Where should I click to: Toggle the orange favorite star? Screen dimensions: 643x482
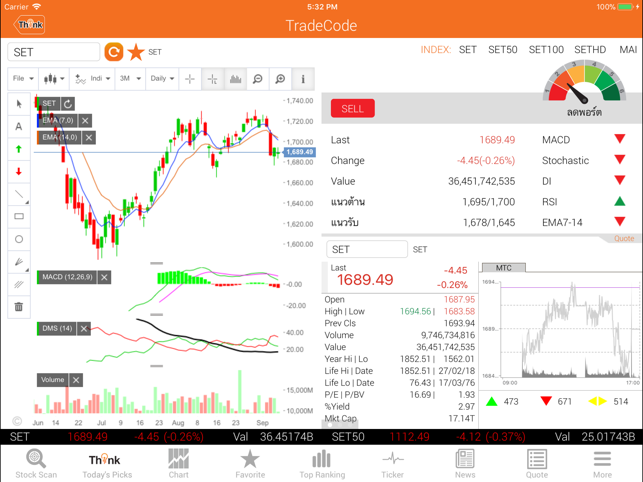136,52
